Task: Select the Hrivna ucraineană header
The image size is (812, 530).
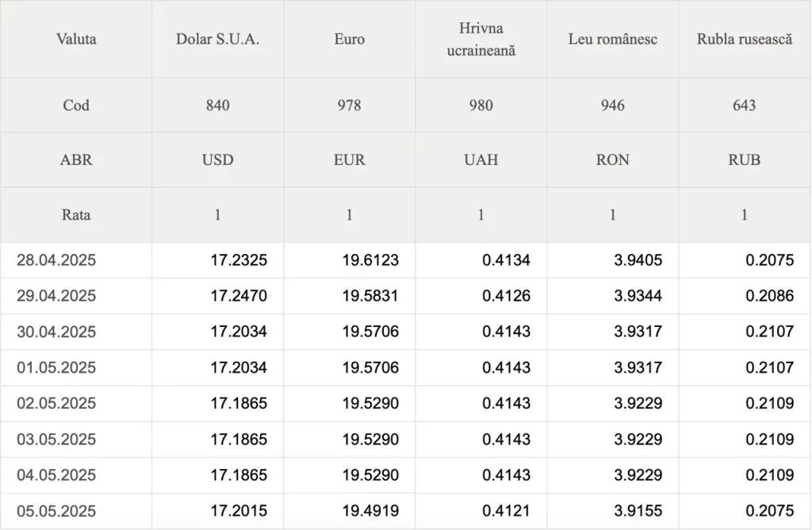Action: (481, 40)
